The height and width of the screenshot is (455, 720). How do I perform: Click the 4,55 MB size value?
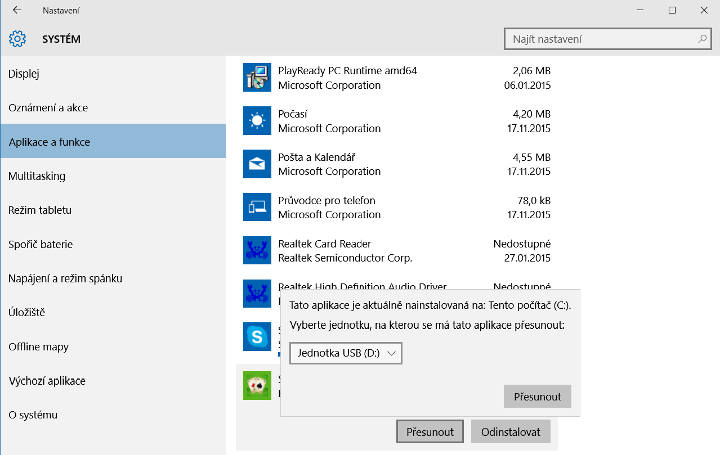click(531, 157)
